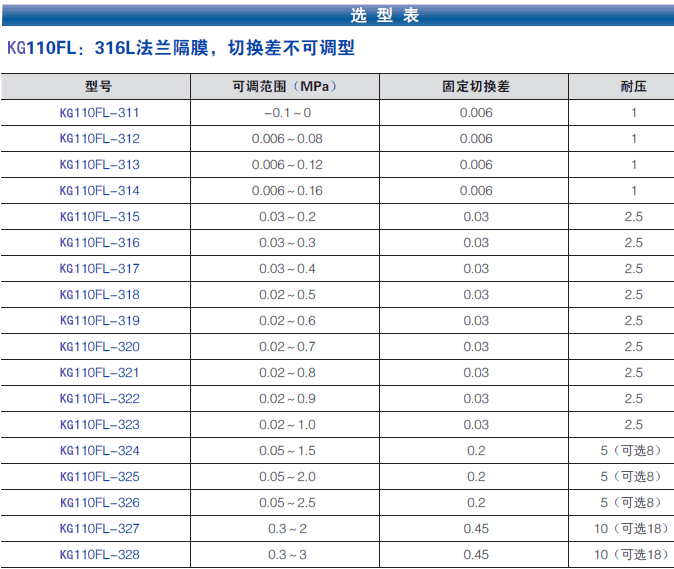Click the 0.02~1.0 range cell
The height and width of the screenshot is (569, 674).
[287, 425]
